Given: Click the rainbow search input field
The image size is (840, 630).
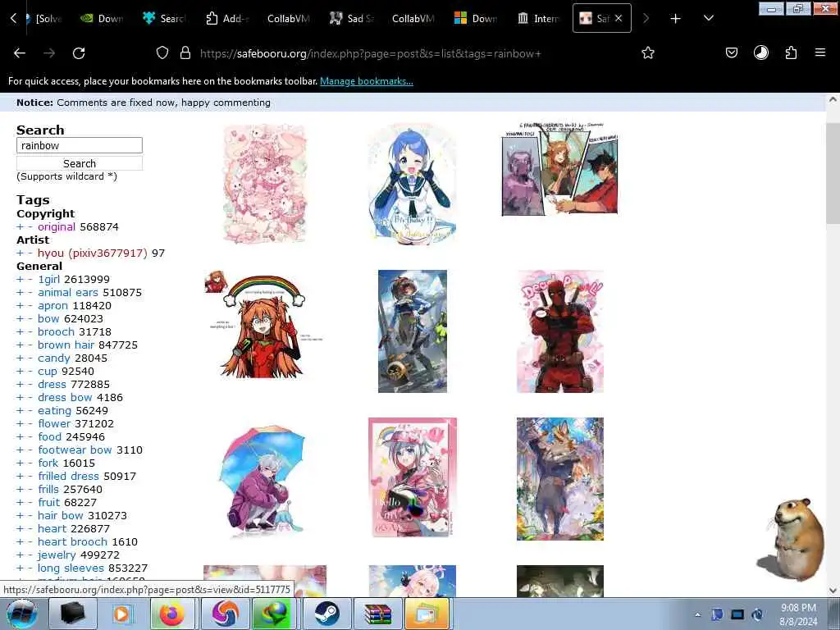Looking at the screenshot, I should click(80, 145).
